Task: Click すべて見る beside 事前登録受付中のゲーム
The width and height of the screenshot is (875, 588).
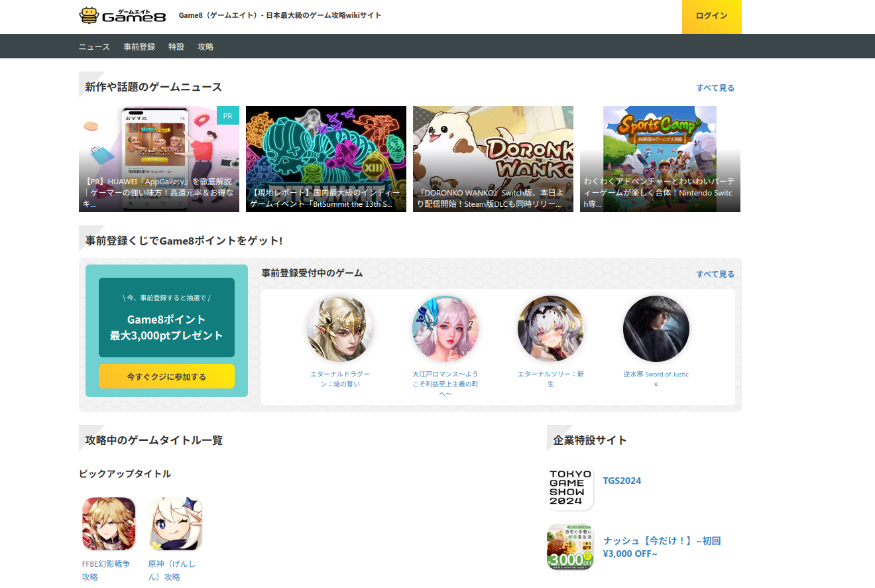Action: click(x=715, y=274)
